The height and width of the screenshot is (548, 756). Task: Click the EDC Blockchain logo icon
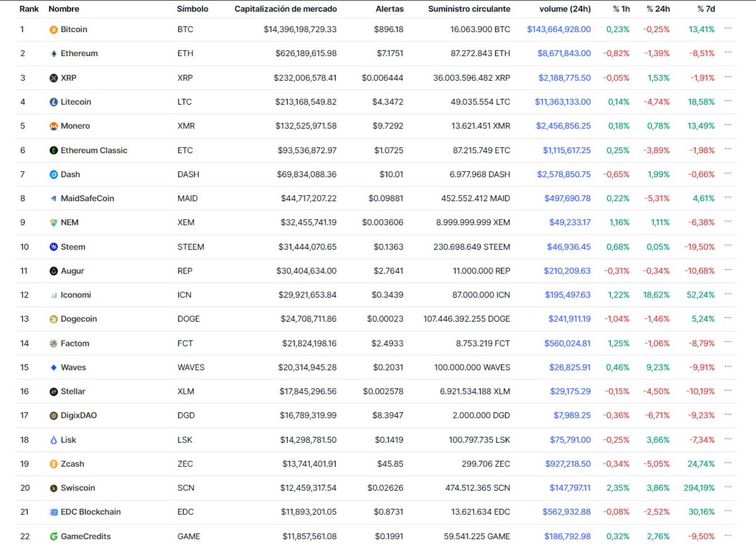coord(54,512)
